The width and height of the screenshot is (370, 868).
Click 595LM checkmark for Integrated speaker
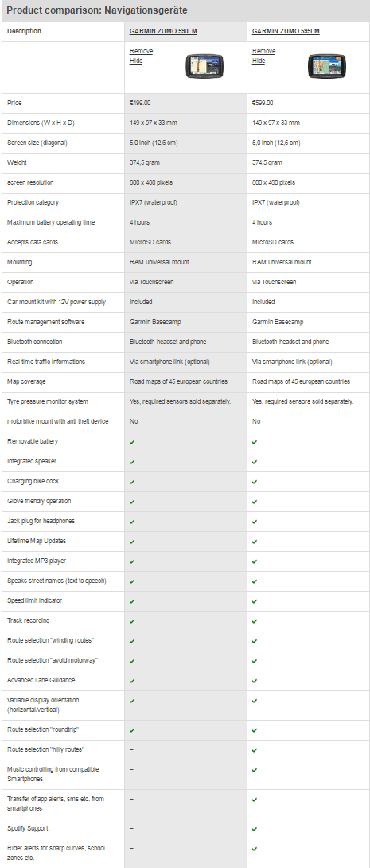pyautogui.click(x=255, y=462)
